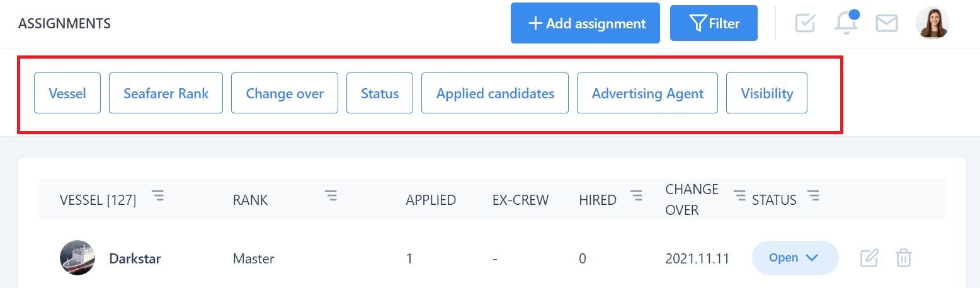
Task: Open the mail envelope icon
Action: [887, 23]
